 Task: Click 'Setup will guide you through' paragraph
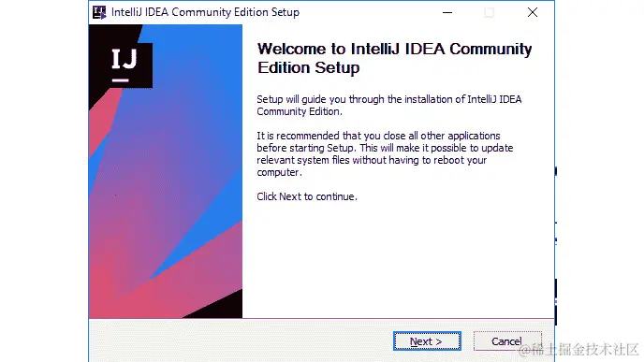pos(389,105)
